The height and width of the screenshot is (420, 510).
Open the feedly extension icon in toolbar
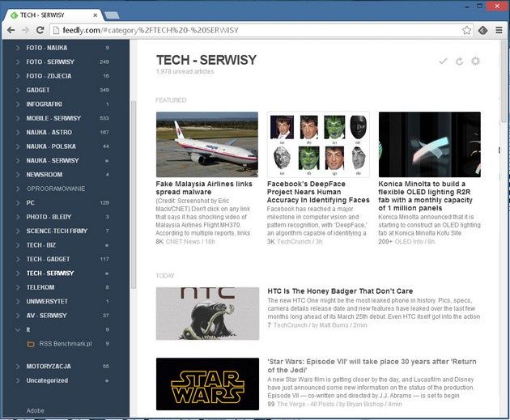(x=483, y=30)
